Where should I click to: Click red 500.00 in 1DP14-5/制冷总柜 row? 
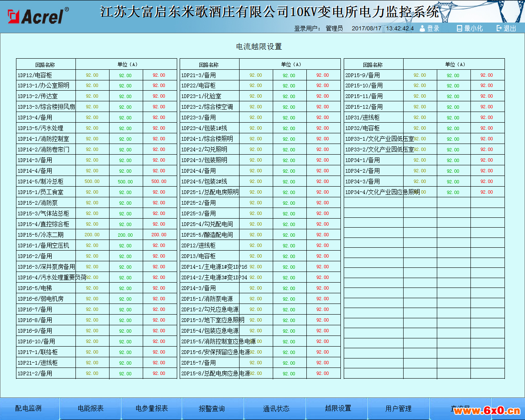[x=159, y=181]
